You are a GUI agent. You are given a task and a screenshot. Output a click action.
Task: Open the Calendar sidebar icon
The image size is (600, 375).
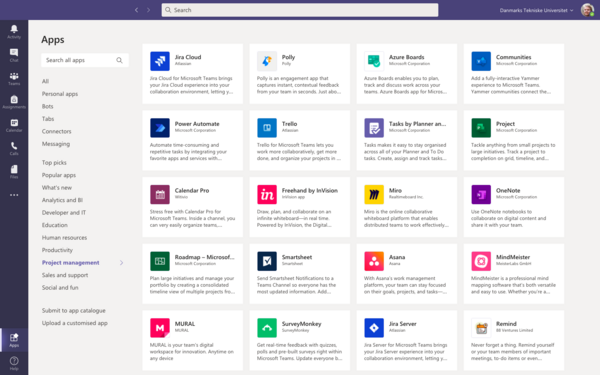click(x=14, y=123)
